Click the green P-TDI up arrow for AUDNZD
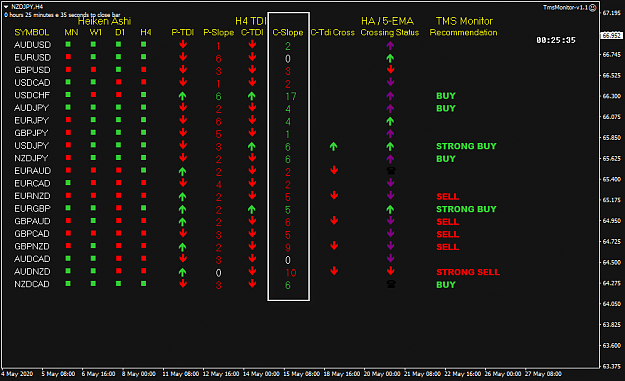This screenshot has height=381, width=625. pos(183,272)
